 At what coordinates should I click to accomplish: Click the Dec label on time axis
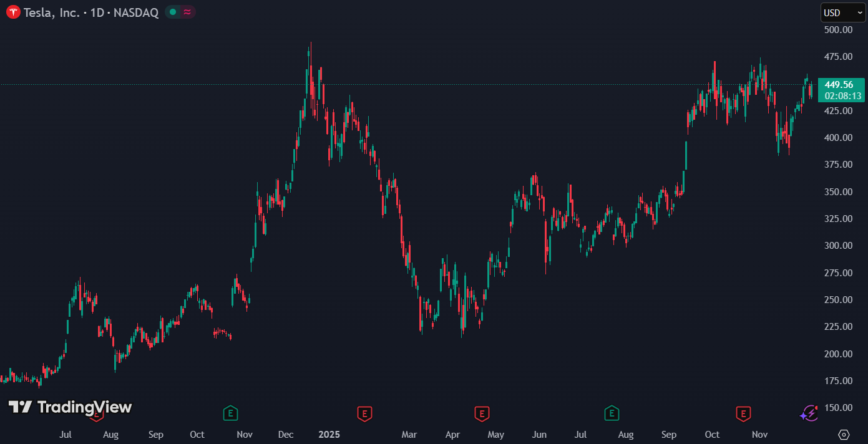(x=286, y=435)
